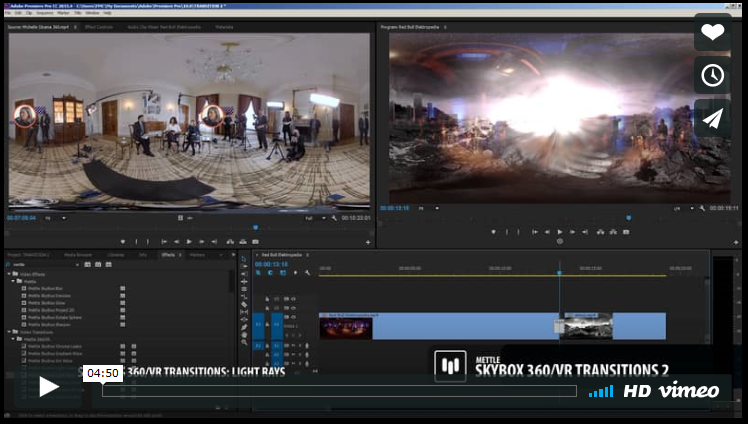This screenshot has height=424, width=748.
Task: Adjust volume using the volume bars
Action: pos(601,391)
